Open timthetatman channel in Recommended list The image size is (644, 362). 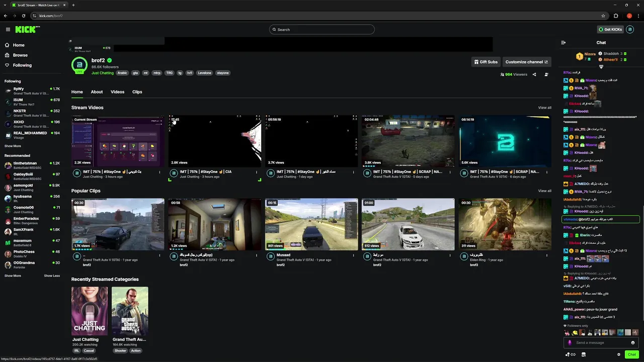click(32, 165)
